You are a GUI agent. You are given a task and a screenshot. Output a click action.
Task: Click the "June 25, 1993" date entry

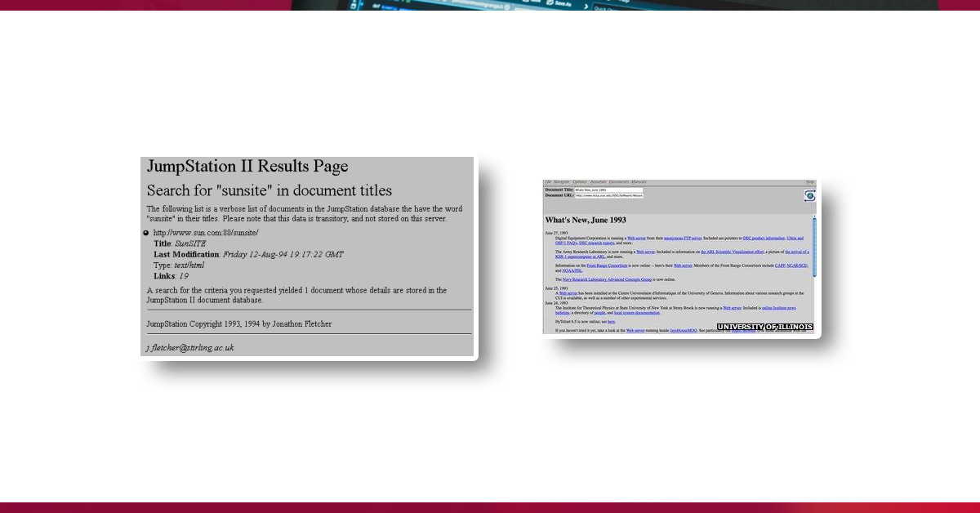pos(557,288)
